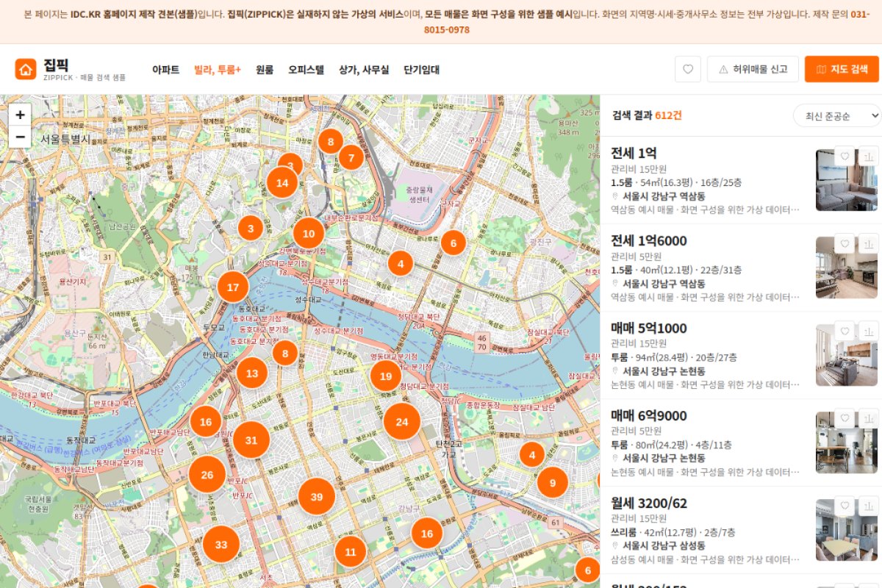Open the cluster marker numbered 14
Screen dimensions: 882x588
coord(282,183)
